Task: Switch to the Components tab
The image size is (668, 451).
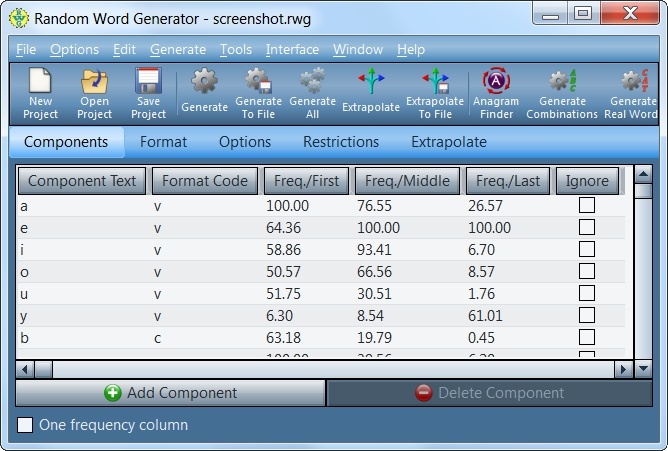Action: pyautogui.click(x=66, y=142)
